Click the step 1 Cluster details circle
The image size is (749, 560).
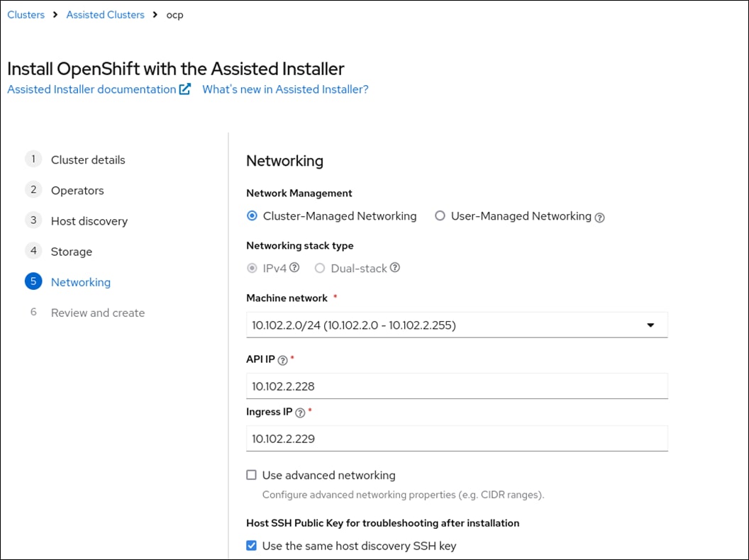[x=33, y=159]
